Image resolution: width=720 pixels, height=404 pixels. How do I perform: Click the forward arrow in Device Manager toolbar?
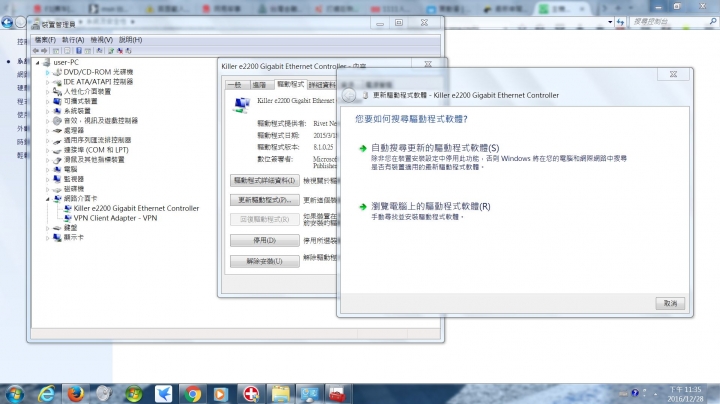click(44, 50)
